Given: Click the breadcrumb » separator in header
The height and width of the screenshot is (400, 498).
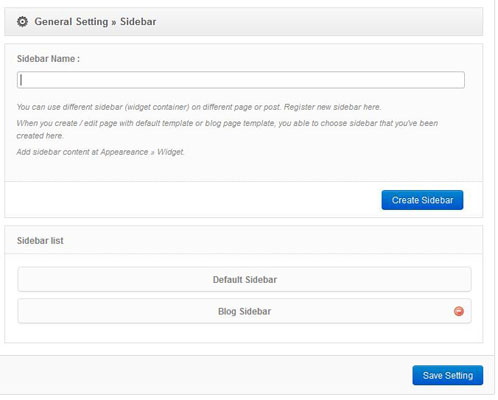Looking at the screenshot, I should (114, 22).
